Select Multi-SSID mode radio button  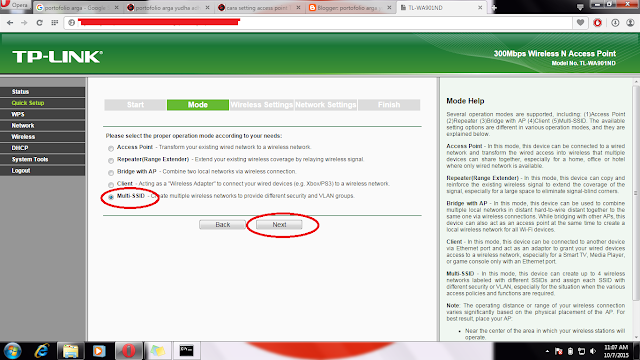click(111, 197)
